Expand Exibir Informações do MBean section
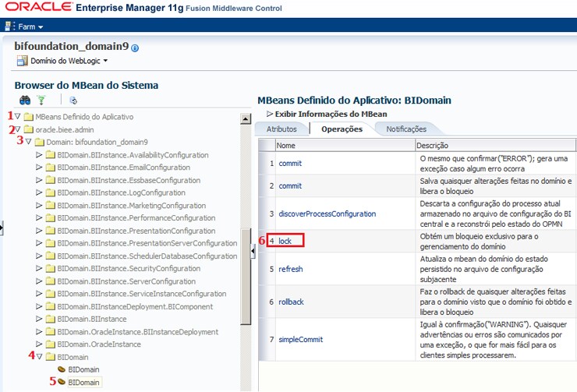The width and height of the screenshot is (577, 392). tap(270, 114)
